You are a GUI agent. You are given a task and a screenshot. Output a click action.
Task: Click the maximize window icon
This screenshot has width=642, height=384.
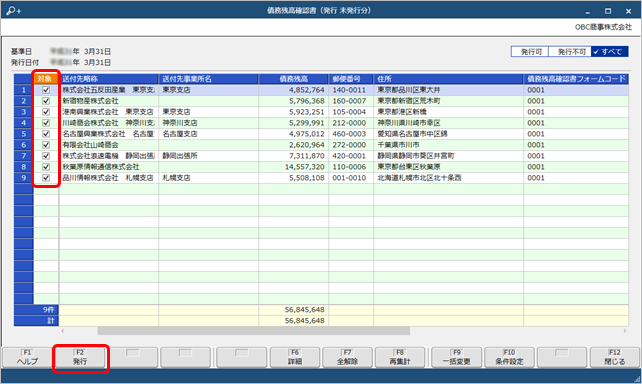pos(608,11)
